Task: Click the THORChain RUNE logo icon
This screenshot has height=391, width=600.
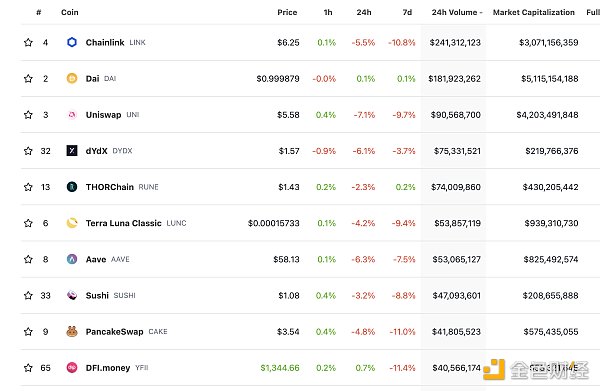Action: (x=72, y=187)
